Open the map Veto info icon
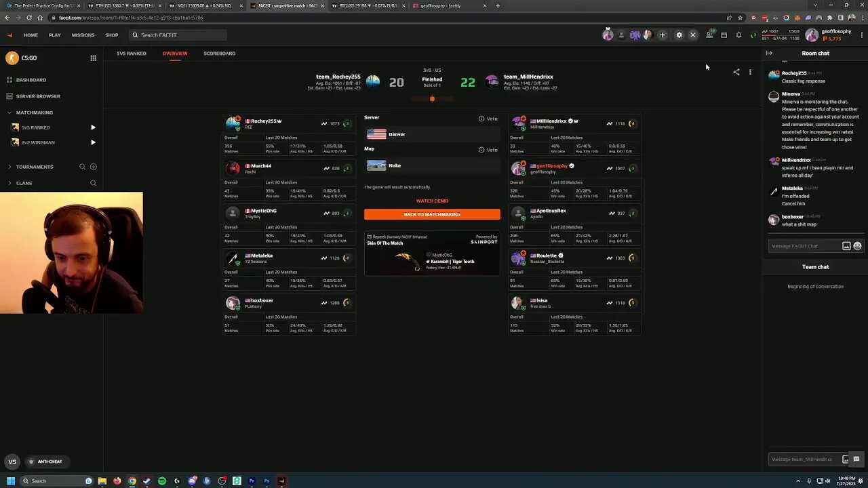This screenshot has width=868, height=488. [481, 150]
